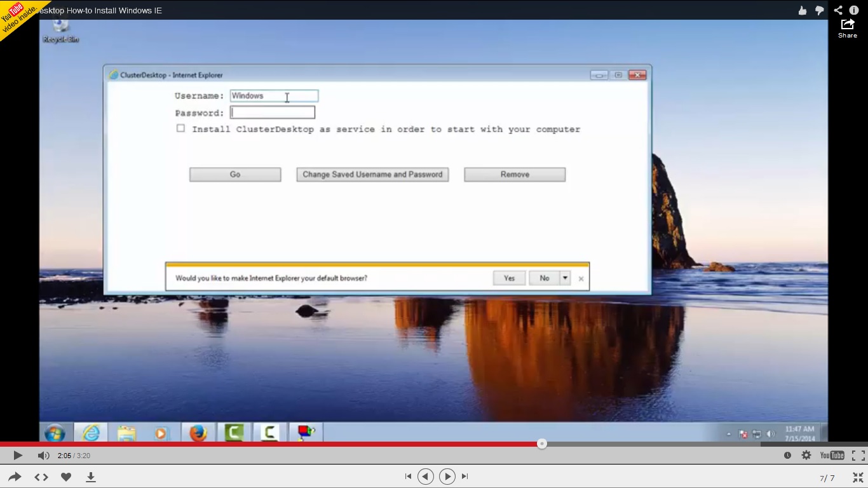Screen dimensions: 868x488
Task: Click the embed code brackets icon
Action: 41,477
